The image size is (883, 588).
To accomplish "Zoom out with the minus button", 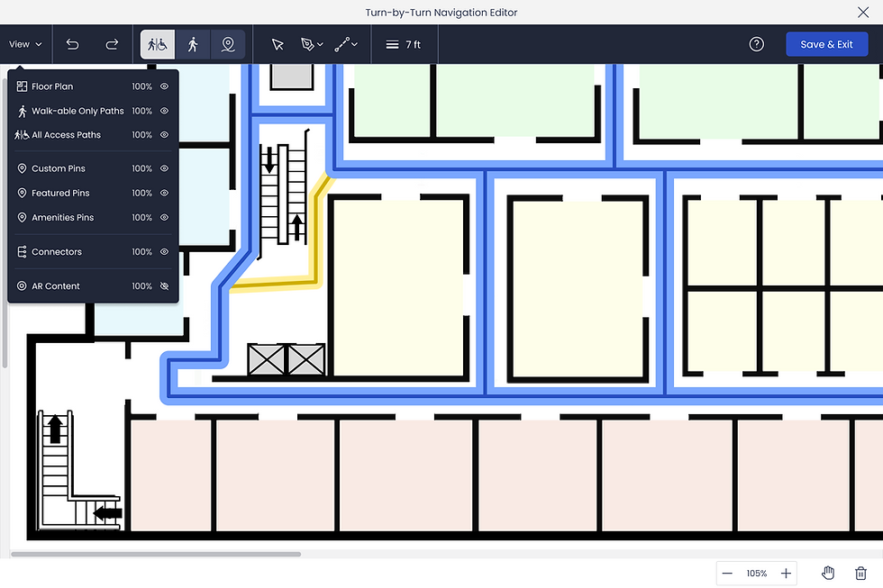I will [727, 574].
